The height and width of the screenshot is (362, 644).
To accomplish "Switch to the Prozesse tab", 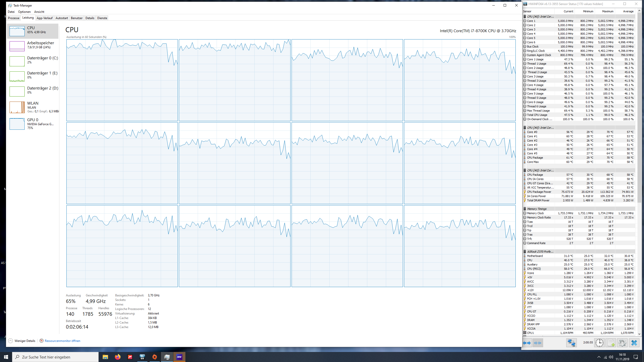I will pyautogui.click(x=14, y=18).
